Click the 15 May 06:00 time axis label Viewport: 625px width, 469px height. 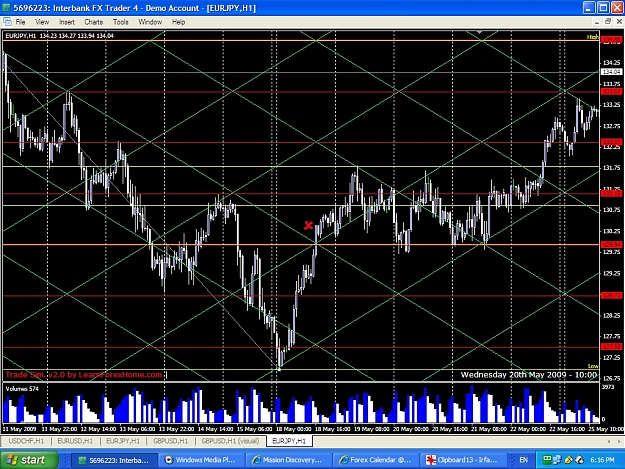click(254, 429)
